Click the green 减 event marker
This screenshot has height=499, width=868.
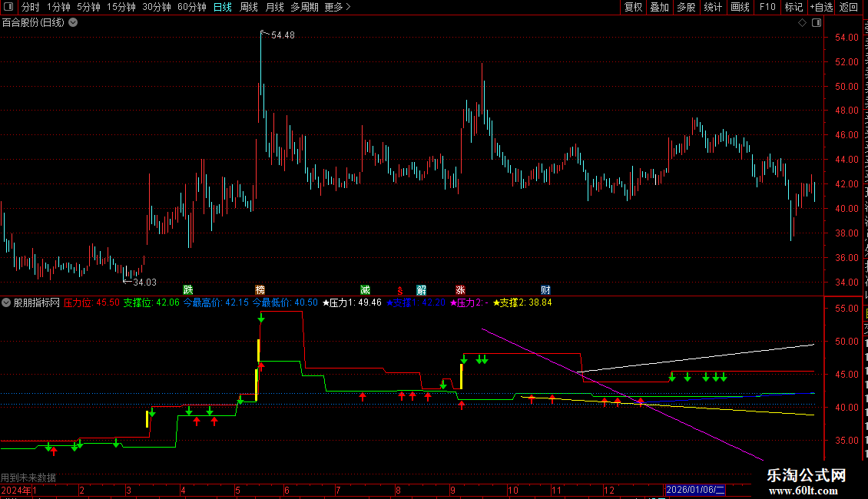click(x=366, y=290)
